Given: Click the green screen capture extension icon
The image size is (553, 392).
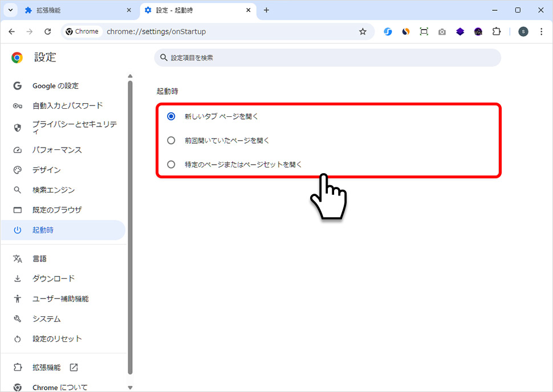Looking at the screenshot, I should click(x=424, y=31).
